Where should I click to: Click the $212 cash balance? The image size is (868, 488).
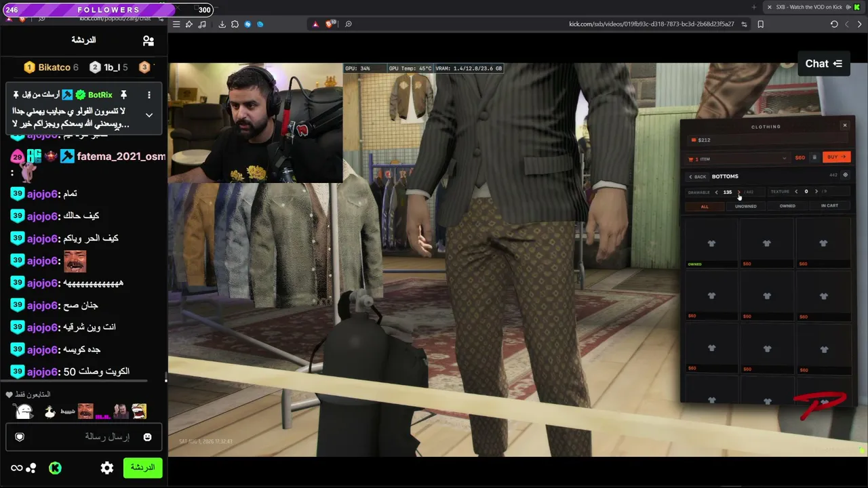(704, 140)
